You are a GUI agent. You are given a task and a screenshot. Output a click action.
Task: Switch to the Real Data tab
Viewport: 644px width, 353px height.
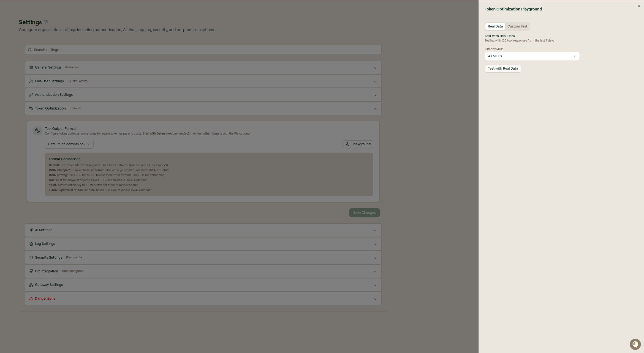click(x=495, y=26)
